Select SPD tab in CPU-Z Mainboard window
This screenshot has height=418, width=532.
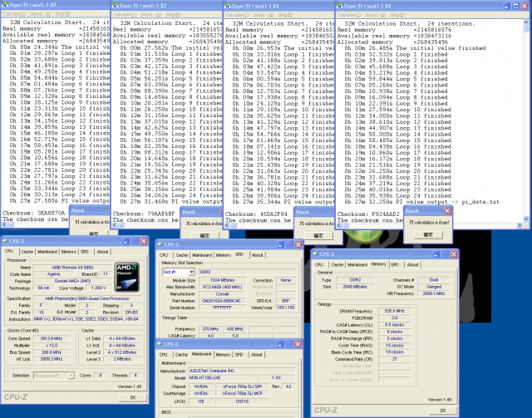(x=239, y=355)
